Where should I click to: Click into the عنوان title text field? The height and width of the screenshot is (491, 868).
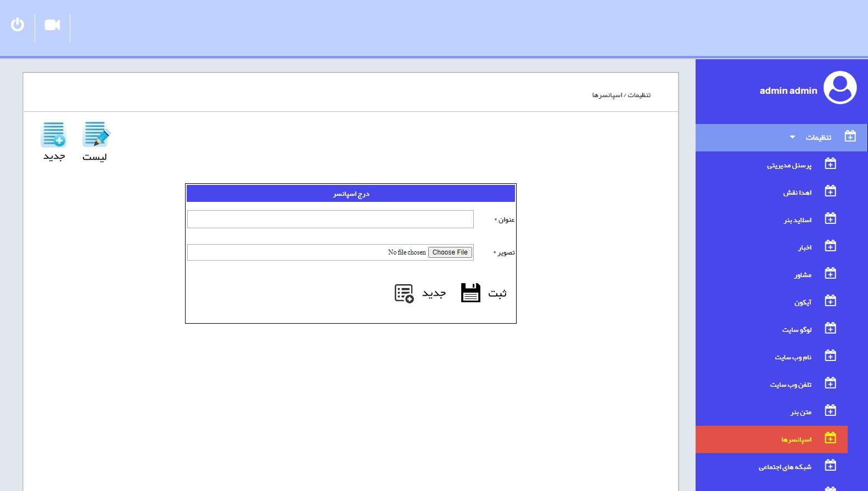coord(330,219)
